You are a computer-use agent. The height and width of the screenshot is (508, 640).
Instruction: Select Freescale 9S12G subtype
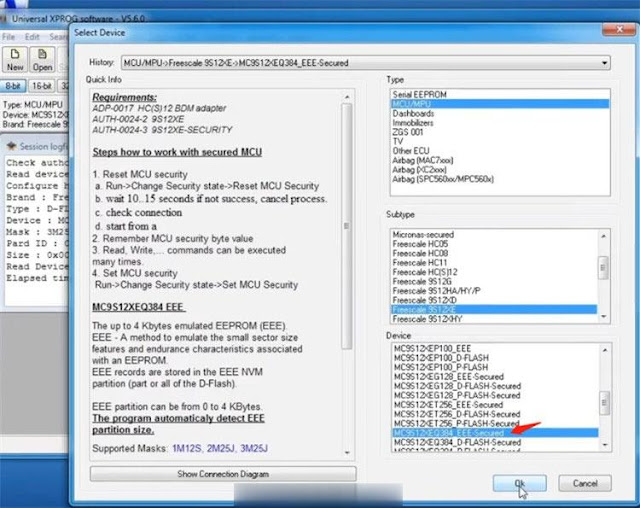(x=494, y=282)
